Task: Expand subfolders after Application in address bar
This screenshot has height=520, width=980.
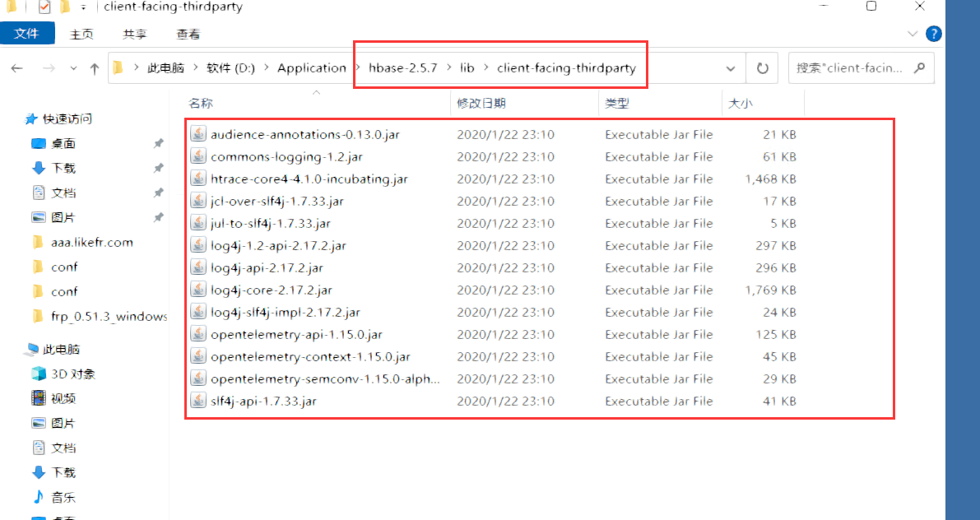Action: 357,67
